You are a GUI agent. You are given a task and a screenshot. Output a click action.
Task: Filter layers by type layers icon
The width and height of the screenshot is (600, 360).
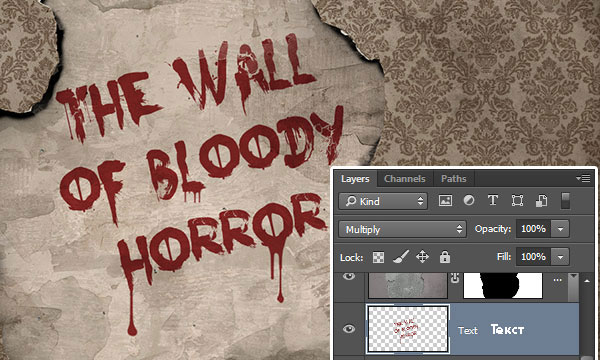click(x=492, y=200)
